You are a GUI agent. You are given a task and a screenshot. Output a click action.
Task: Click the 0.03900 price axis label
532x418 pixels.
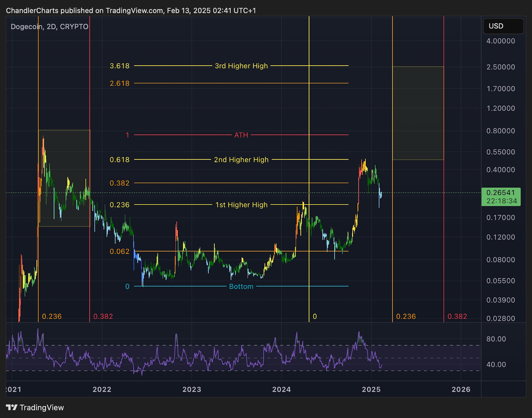click(x=501, y=300)
